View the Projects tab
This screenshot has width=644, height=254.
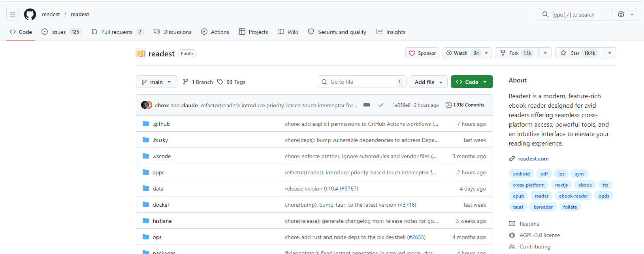coord(254,32)
